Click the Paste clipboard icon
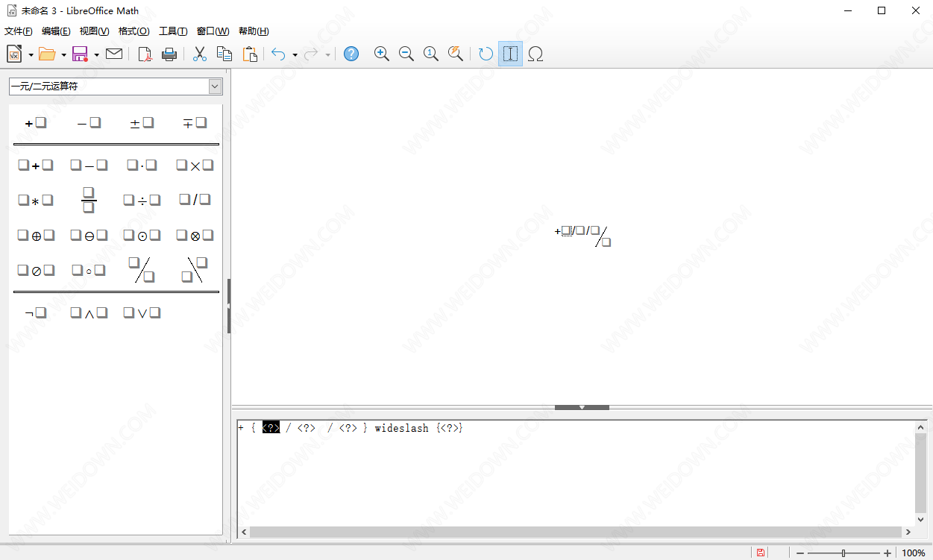The height and width of the screenshot is (560, 933). 250,54
